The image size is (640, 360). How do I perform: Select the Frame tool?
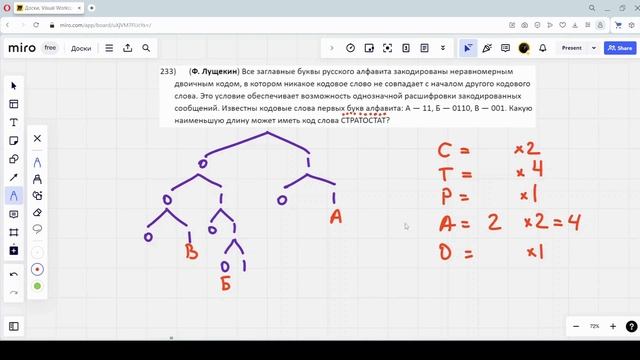13,232
